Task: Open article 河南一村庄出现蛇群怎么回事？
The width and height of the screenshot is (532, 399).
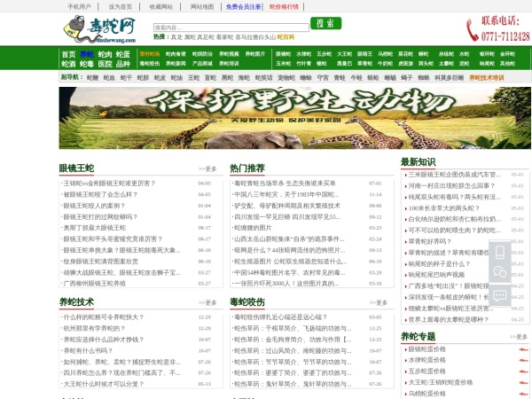Action: tap(451, 185)
